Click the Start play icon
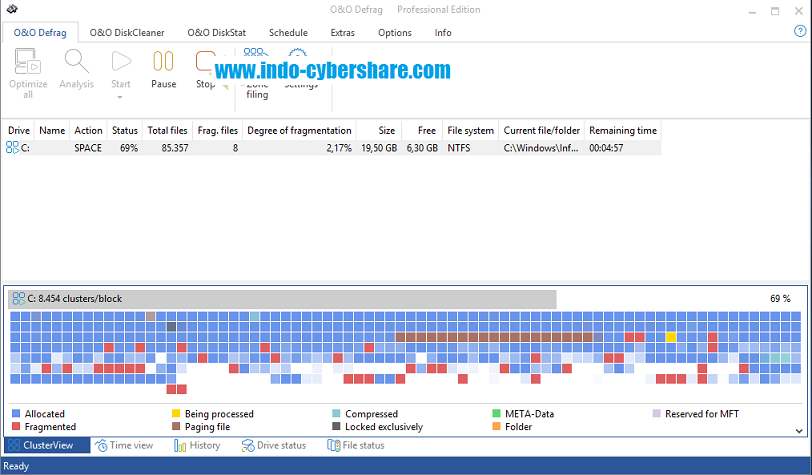812x475 pixels. (121, 62)
